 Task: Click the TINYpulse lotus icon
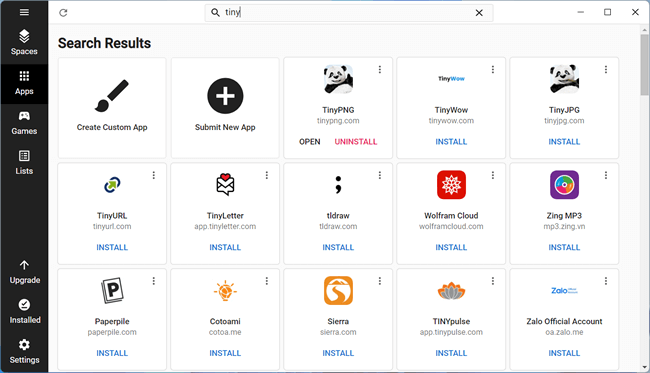pyautogui.click(x=451, y=291)
